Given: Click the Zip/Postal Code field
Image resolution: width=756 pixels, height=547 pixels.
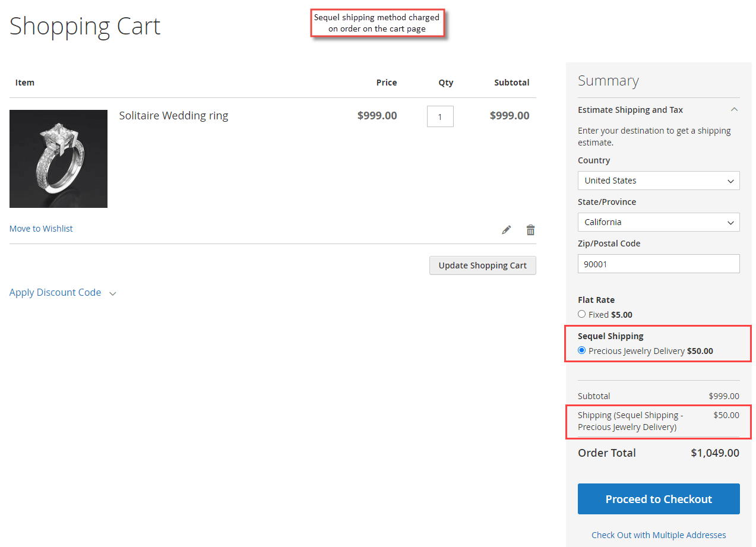Looking at the screenshot, I should 658,263.
